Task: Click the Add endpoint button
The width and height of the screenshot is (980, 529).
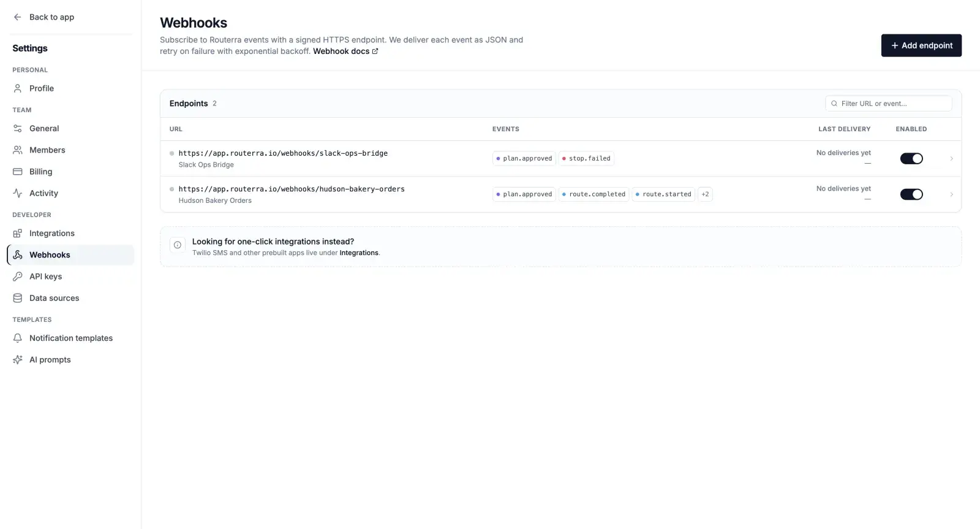Action: [921, 45]
